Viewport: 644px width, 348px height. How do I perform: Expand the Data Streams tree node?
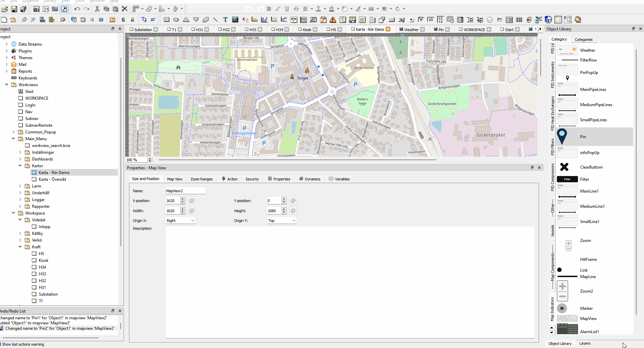[6, 44]
